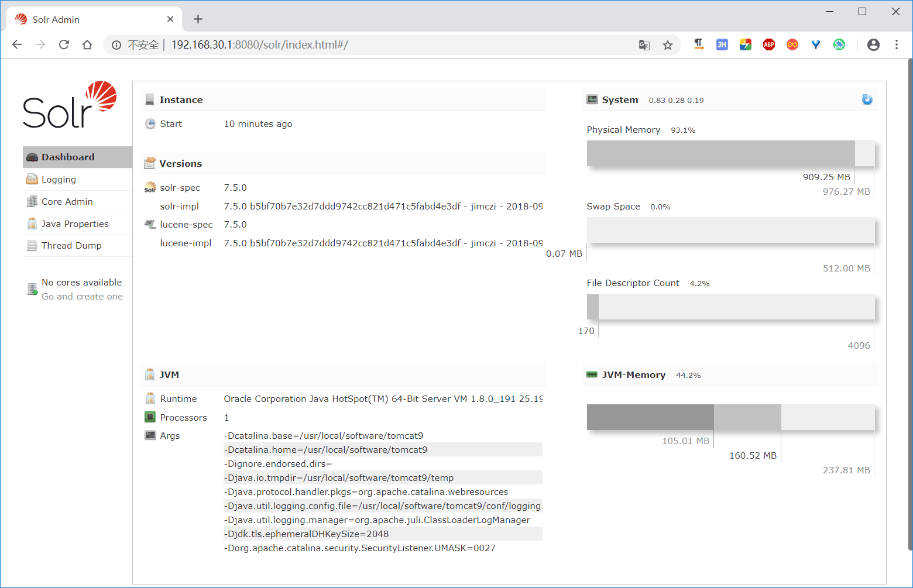Open Google Translate from the address bar

[644, 44]
